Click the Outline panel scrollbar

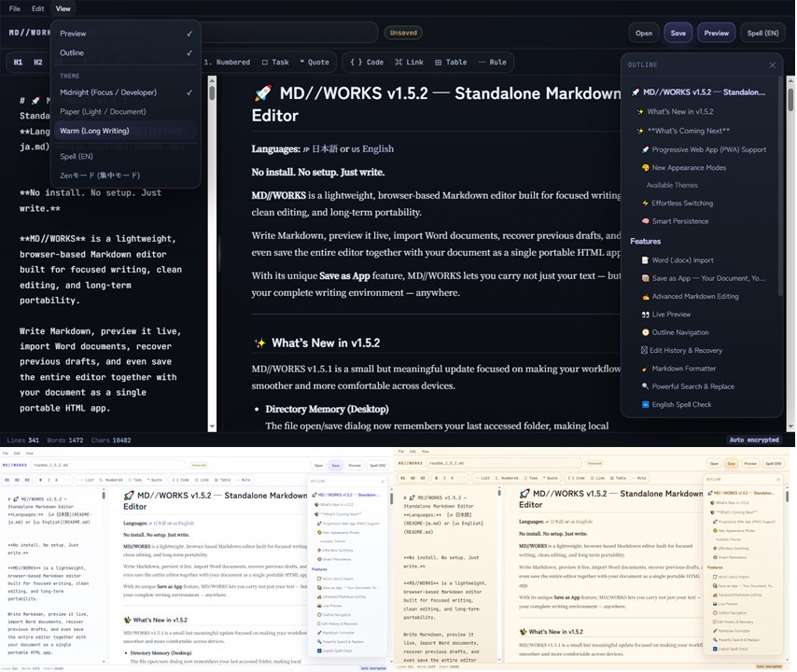point(780,186)
